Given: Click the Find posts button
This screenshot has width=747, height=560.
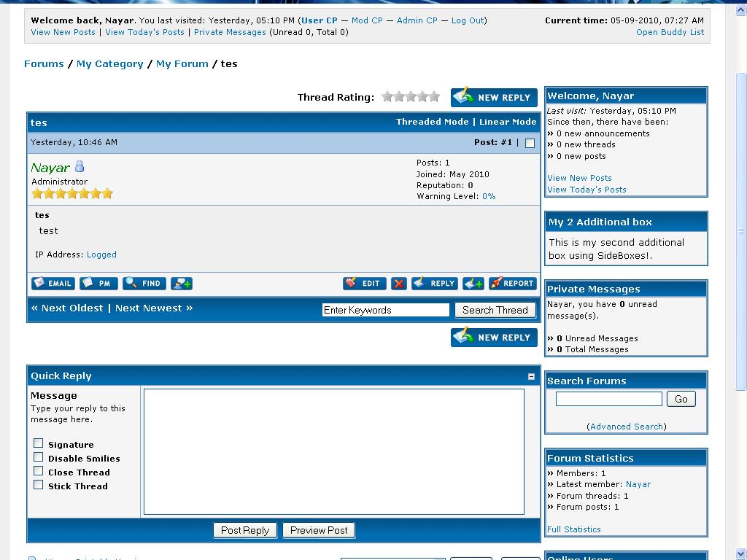Looking at the screenshot, I should click(x=144, y=284).
